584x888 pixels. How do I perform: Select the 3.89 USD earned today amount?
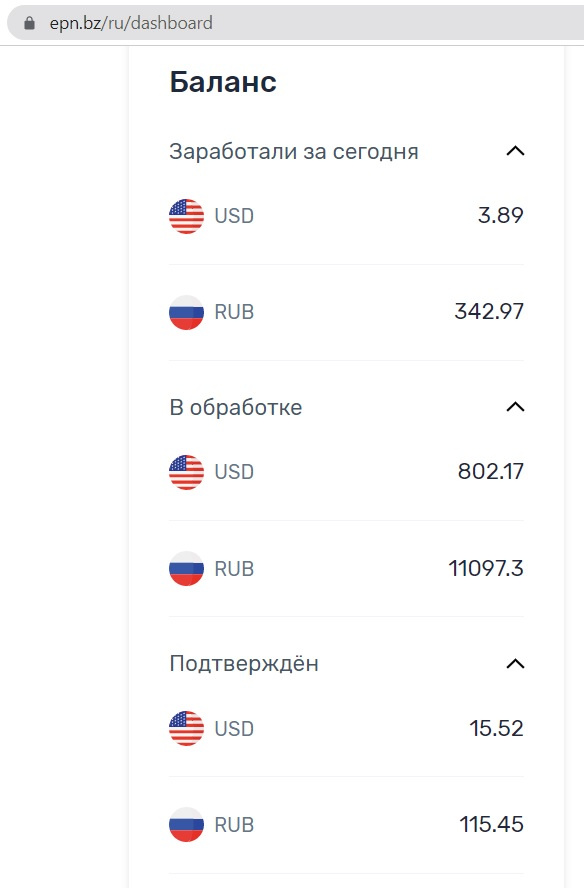(x=501, y=215)
